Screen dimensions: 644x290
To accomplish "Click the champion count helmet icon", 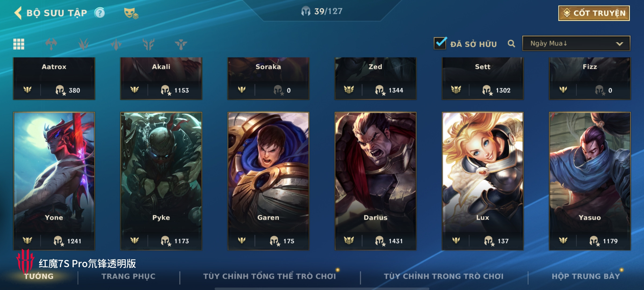I will [306, 11].
